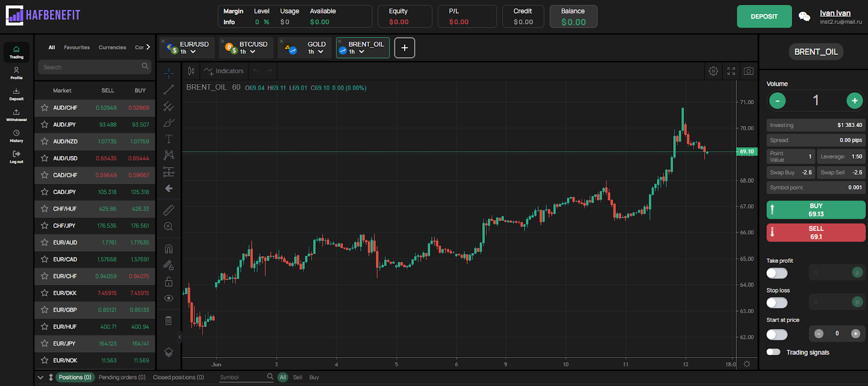Open the object tree layers icon
868x386 pixels.
point(169,352)
